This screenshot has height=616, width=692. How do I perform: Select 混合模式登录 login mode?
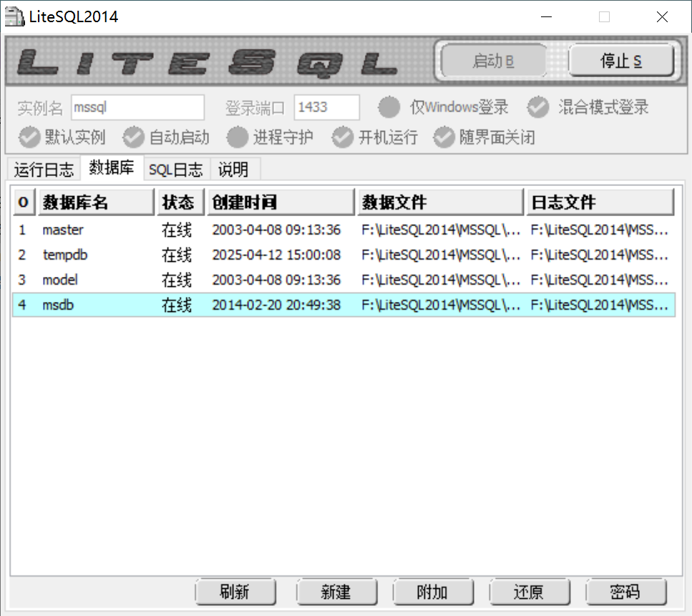[x=538, y=107]
